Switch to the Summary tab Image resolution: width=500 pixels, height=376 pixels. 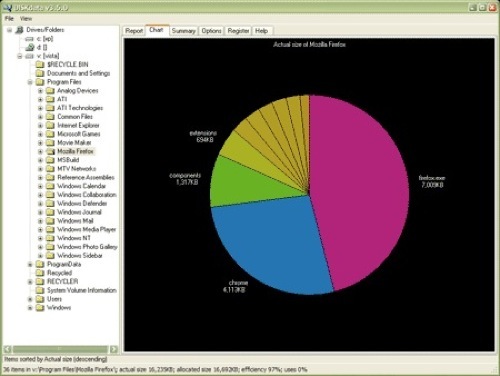coord(183,31)
